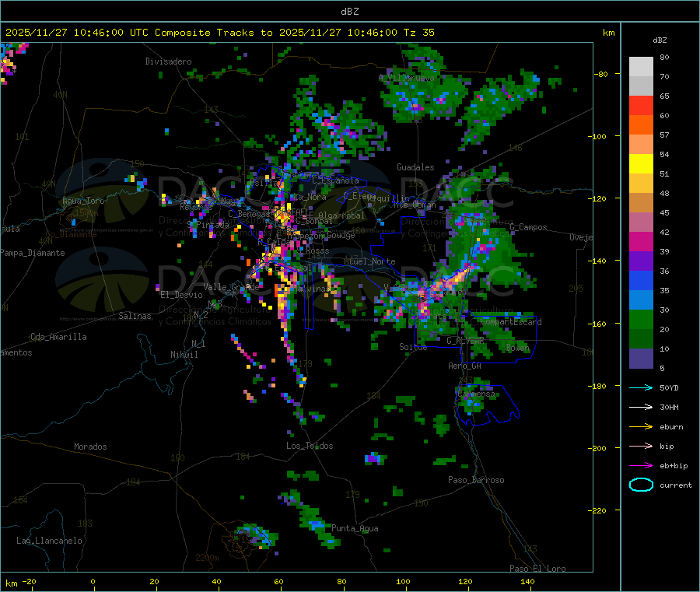Click the 'Paso_El_Loro' map label
This screenshot has width=700, height=592.
537,569
